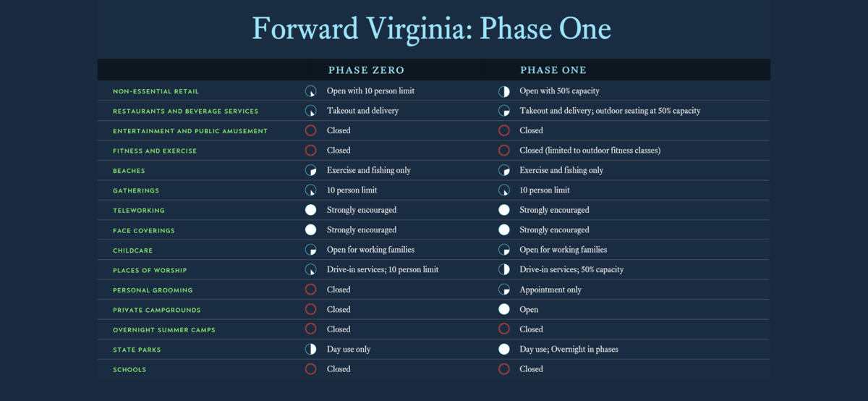Click the red closed circle for Phase Zero Schools

pyautogui.click(x=310, y=369)
